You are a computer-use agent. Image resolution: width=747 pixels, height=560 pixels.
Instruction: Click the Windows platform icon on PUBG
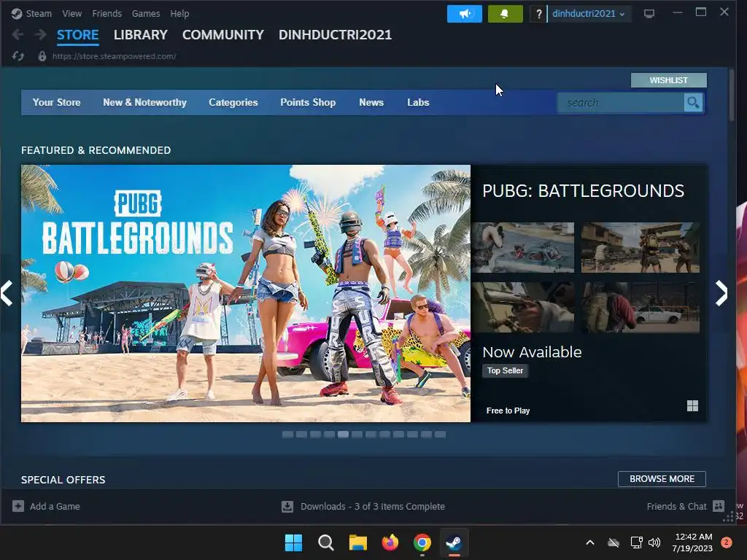pos(693,405)
